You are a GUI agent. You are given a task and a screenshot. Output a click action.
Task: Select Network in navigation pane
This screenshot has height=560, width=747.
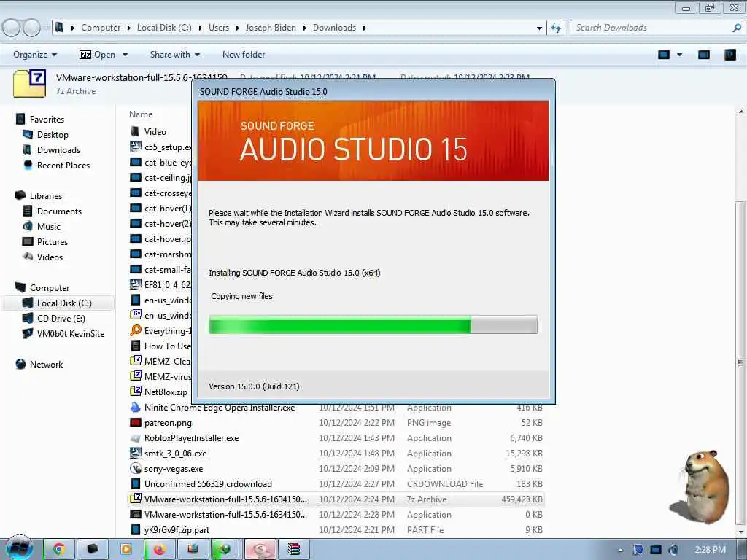tap(46, 365)
